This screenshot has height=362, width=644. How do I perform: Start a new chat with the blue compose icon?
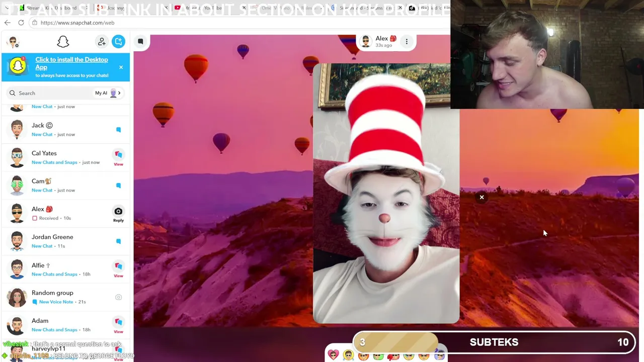[x=118, y=42]
